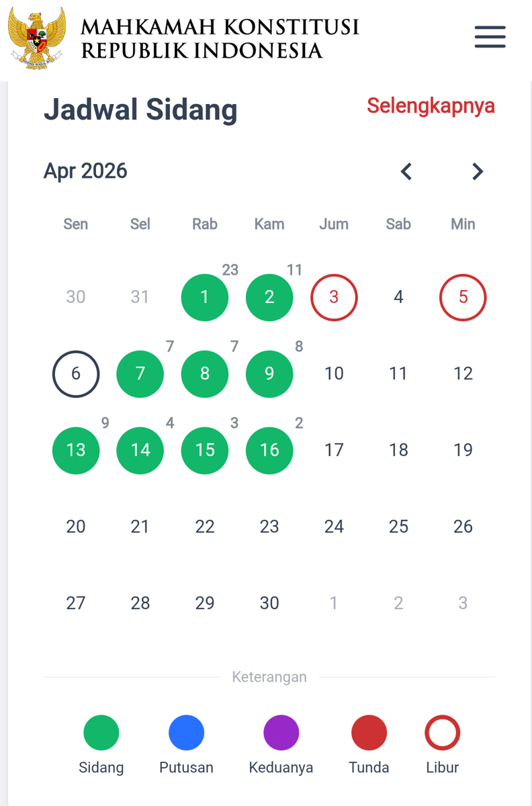Navigate to the previous month
Viewport: 532px width, 806px height.
click(x=406, y=171)
